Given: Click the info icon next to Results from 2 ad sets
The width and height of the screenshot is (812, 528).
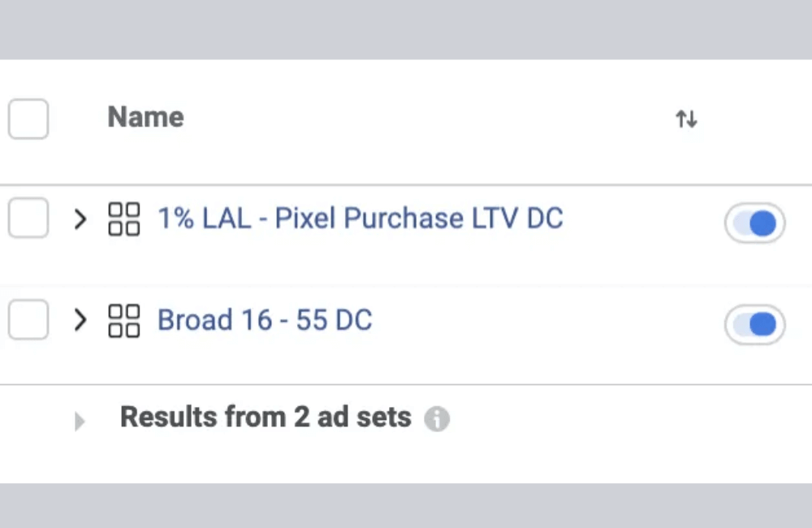Looking at the screenshot, I should [437, 419].
